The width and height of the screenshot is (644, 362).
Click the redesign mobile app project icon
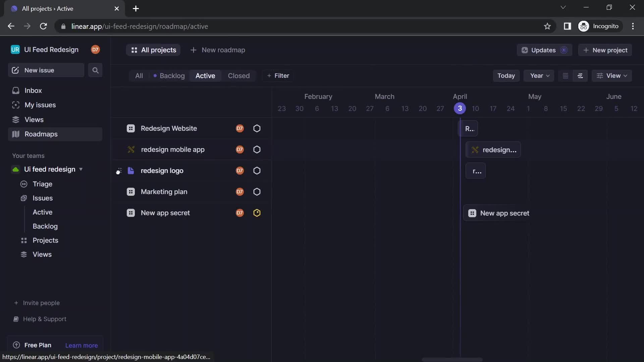click(x=131, y=149)
